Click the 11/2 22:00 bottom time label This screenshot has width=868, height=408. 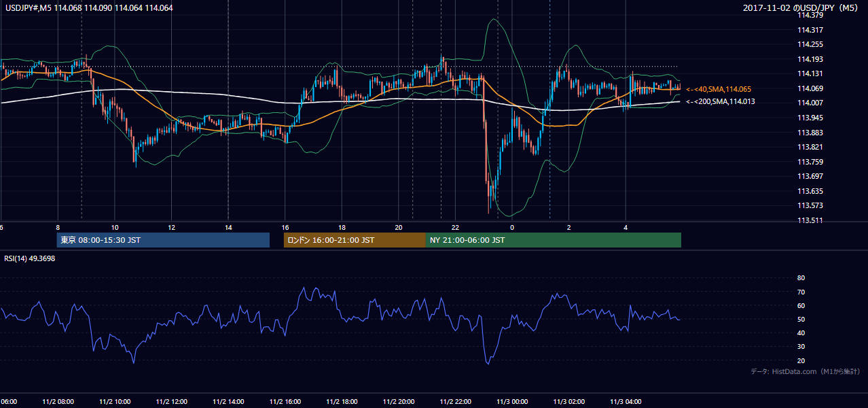tap(456, 402)
